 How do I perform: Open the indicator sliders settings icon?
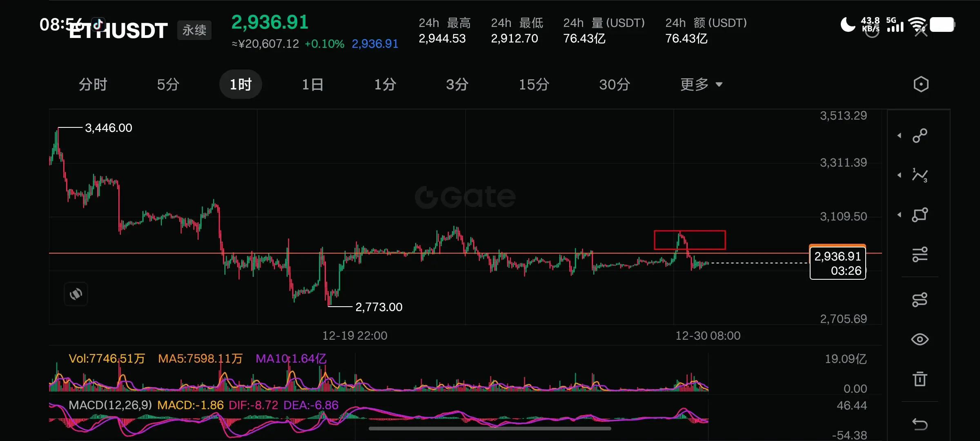920,254
